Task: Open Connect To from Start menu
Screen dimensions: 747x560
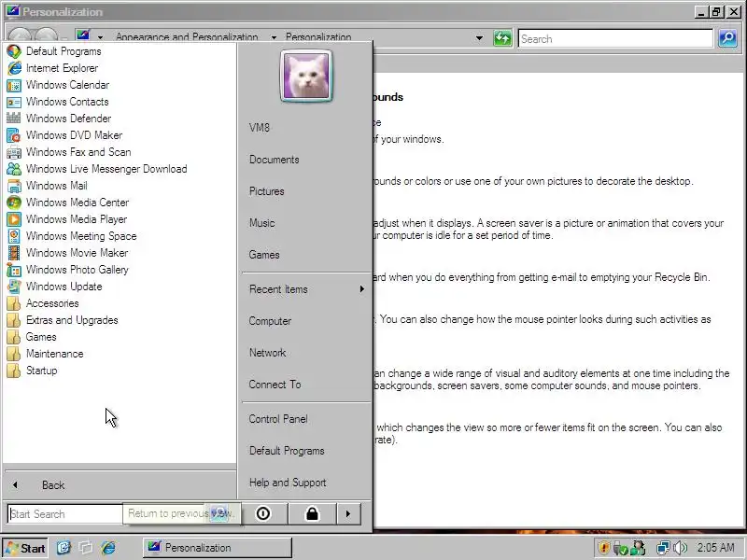Action: point(275,385)
